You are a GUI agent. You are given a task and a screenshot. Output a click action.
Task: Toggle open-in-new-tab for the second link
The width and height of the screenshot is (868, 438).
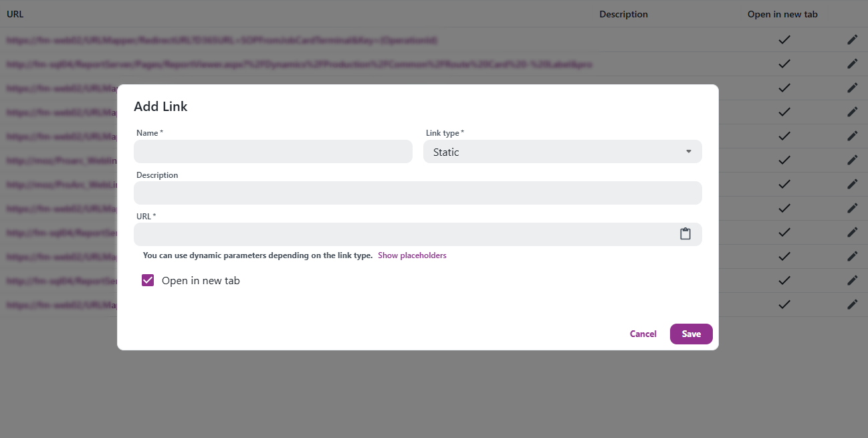[784, 64]
